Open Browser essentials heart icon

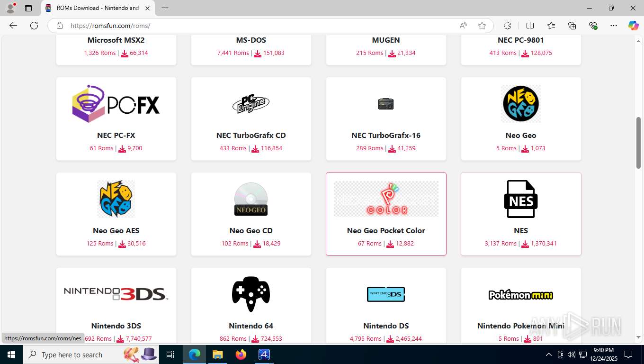(593, 26)
